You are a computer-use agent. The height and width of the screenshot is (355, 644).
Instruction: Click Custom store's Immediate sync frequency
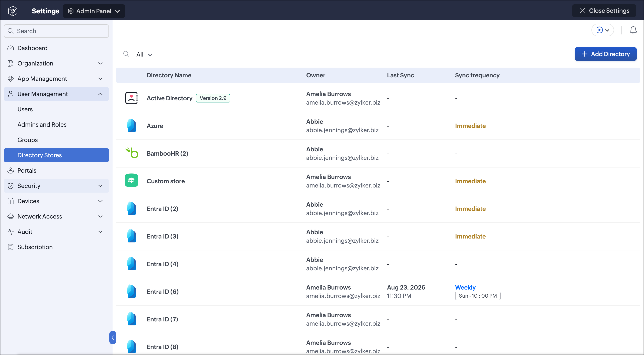470,181
